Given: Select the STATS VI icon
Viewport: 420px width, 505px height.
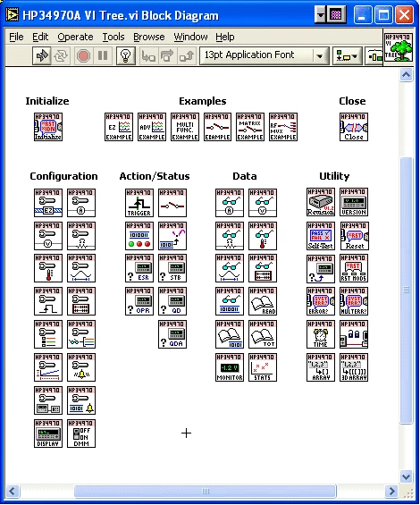Looking at the screenshot, I should [x=263, y=367].
